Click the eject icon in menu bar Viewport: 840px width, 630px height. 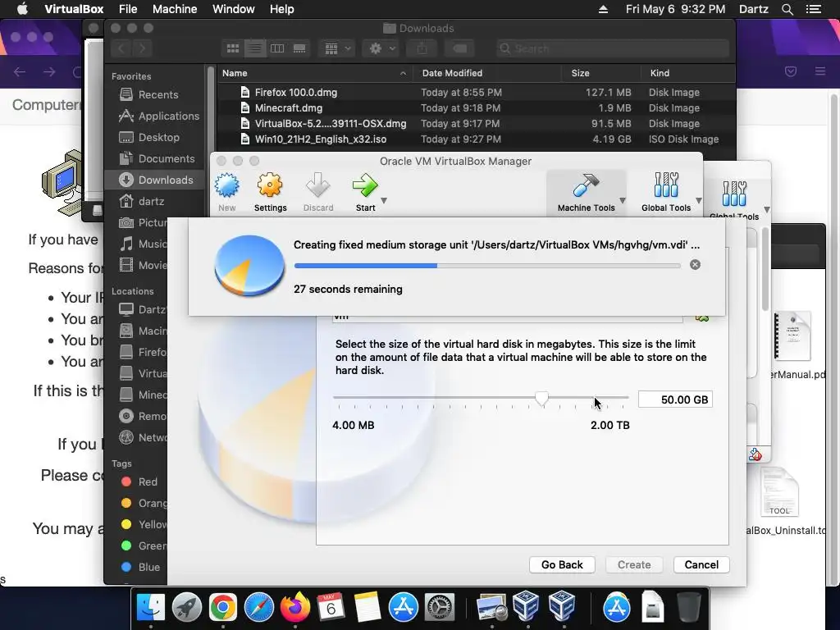tap(603, 9)
